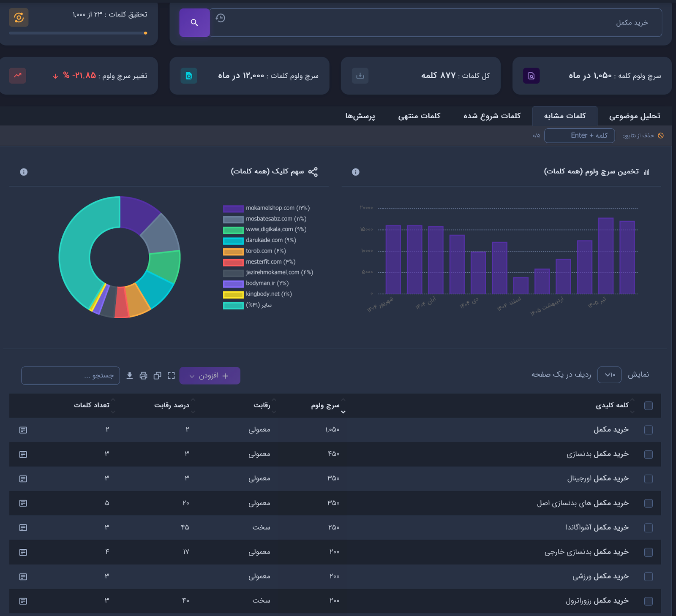676x616 pixels.
Task: Click keyword link خرید مکمل ورزشی
Action: tap(601, 576)
